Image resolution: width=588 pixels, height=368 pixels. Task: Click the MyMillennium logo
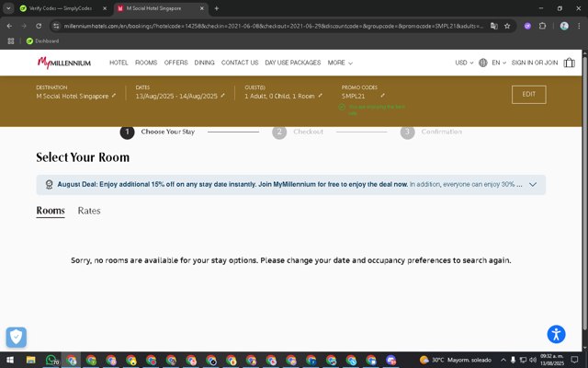pos(64,63)
